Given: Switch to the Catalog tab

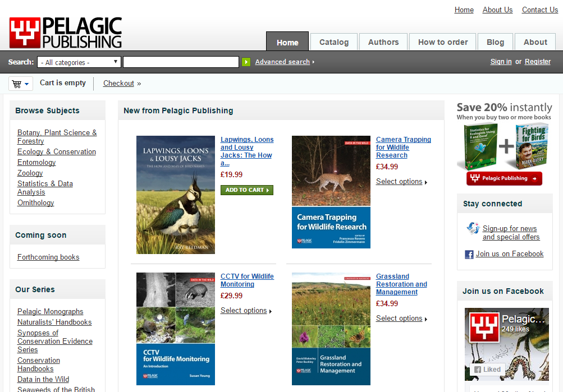Looking at the screenshot, I should click(x=334, y=42).
